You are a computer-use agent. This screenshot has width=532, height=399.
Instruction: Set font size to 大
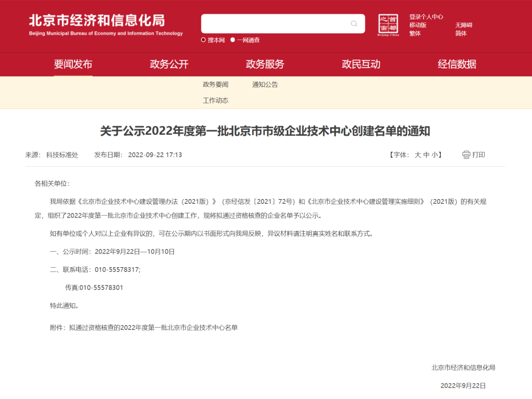pos(417,155)
